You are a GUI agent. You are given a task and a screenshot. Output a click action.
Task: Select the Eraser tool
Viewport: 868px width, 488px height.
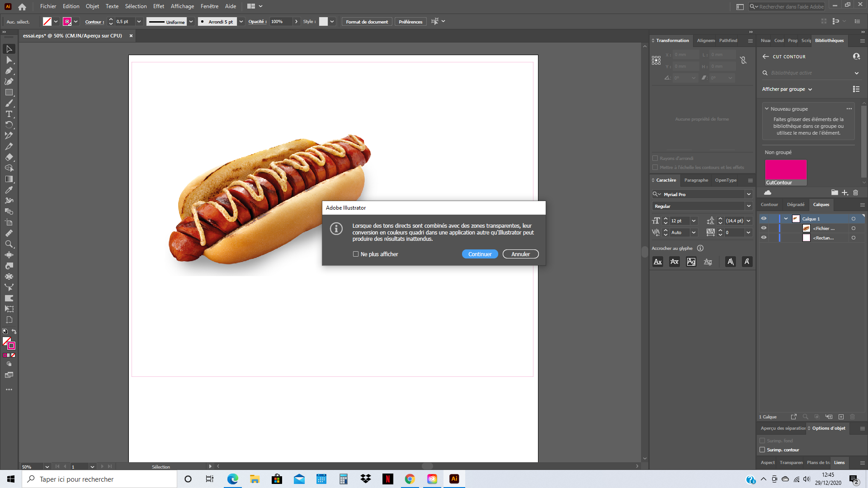[9, 157]
